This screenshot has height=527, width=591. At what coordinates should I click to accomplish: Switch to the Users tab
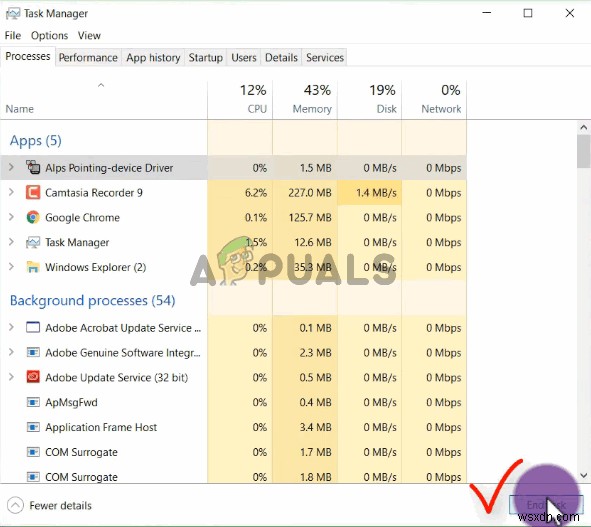pos(243,58)
